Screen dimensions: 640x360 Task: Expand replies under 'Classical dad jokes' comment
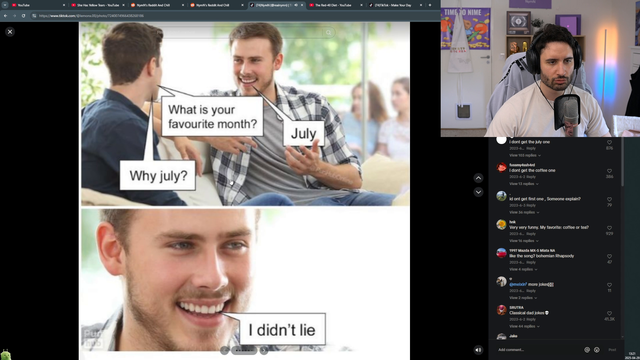524,326
